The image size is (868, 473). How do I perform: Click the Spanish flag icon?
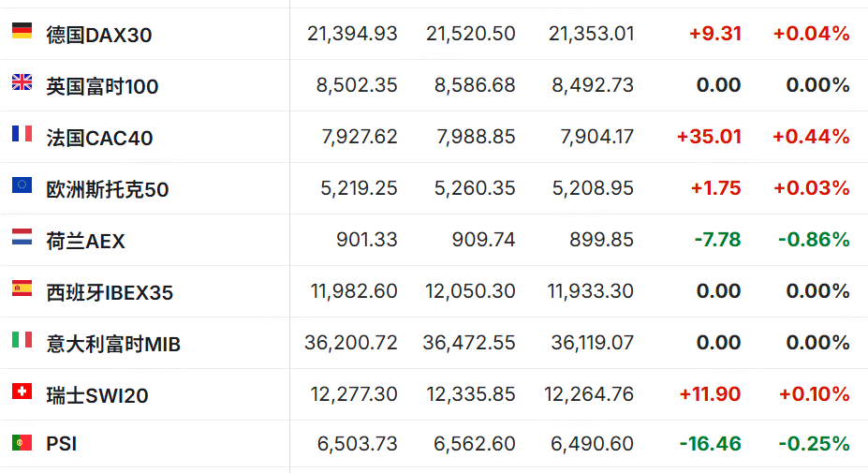pos(22,288)
